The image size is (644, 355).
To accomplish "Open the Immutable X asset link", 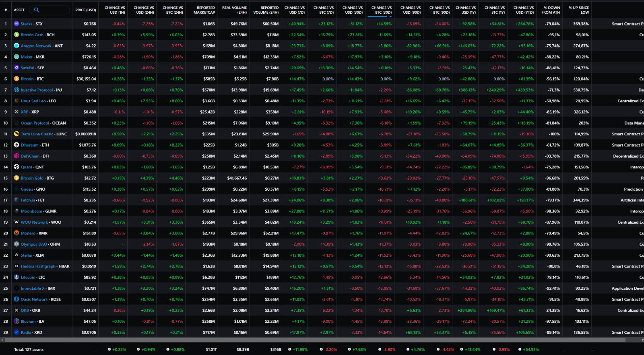I will click(x=33, y=288).
